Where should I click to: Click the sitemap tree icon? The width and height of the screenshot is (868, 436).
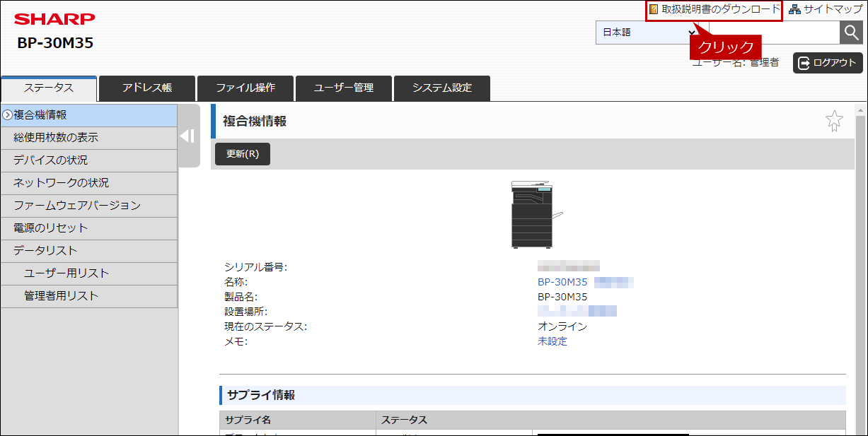794,10
